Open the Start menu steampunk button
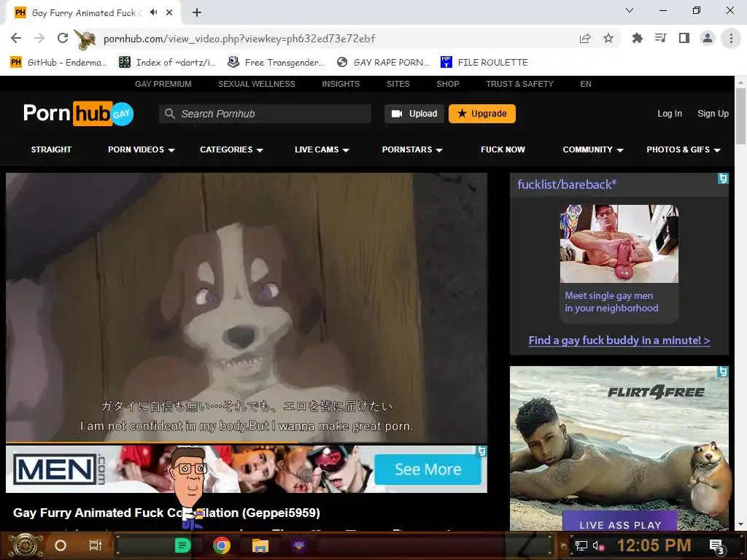Viewport: 747px width, 560px height. pos(26,545)
